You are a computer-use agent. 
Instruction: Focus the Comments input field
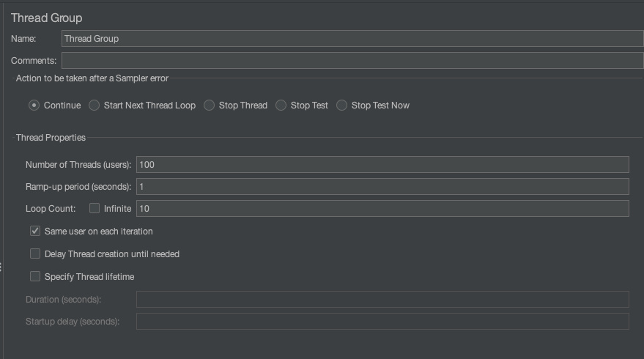352,61
